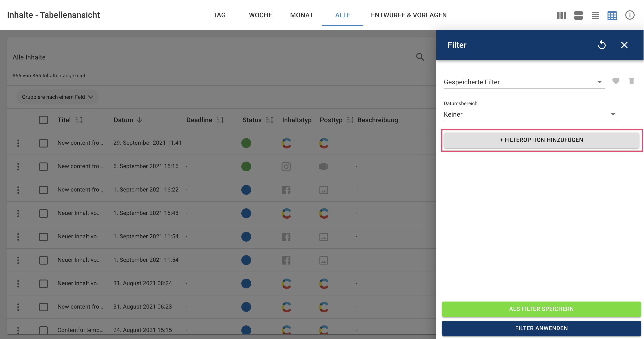Check the row dated 6. September 2021 15:16
Viewport: 644px width, 339px height.
43,166
